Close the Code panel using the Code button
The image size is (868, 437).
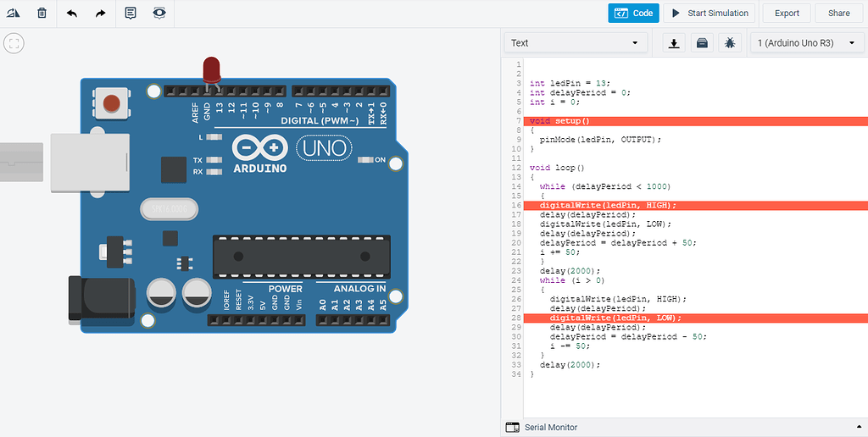tap(633, 14)
